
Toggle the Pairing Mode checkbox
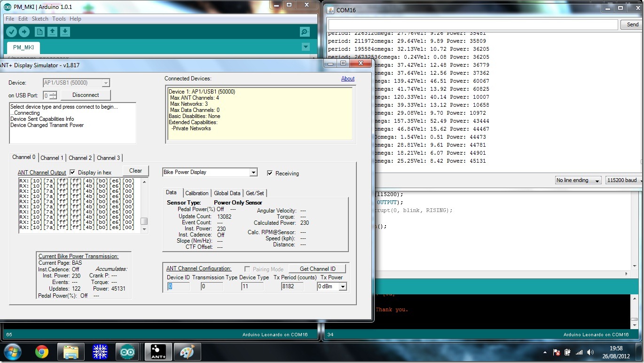247,269
